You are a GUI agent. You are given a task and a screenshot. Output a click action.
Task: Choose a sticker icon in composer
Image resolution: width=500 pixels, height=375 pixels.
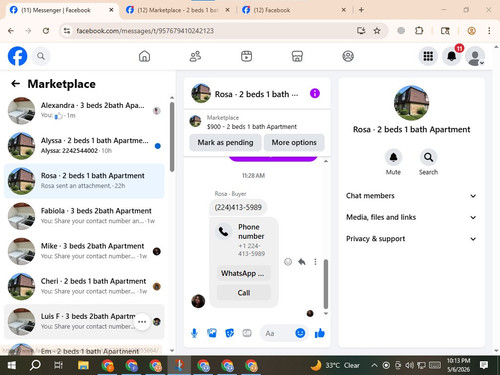tap(229, 333)
